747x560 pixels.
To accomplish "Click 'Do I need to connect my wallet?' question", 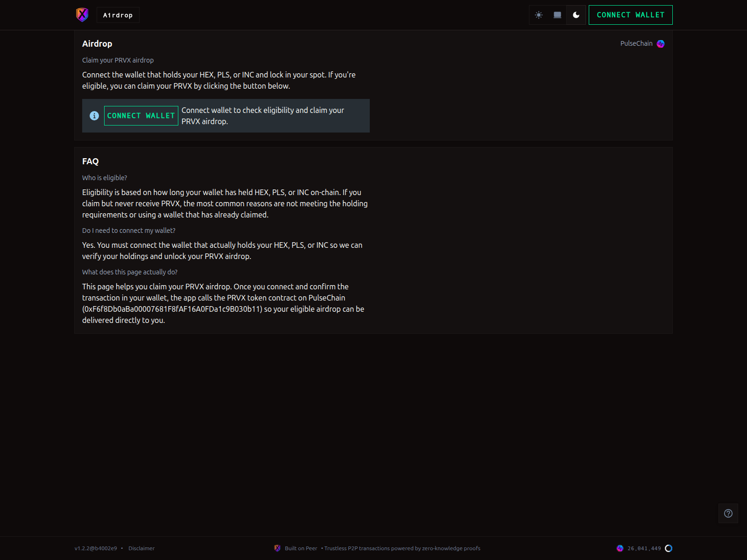I will point(129,231).
